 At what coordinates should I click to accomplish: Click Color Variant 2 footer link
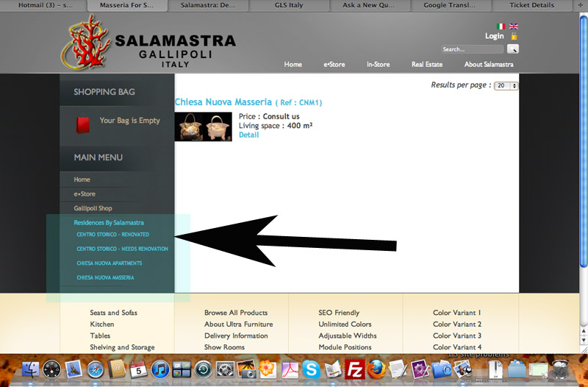457,324
